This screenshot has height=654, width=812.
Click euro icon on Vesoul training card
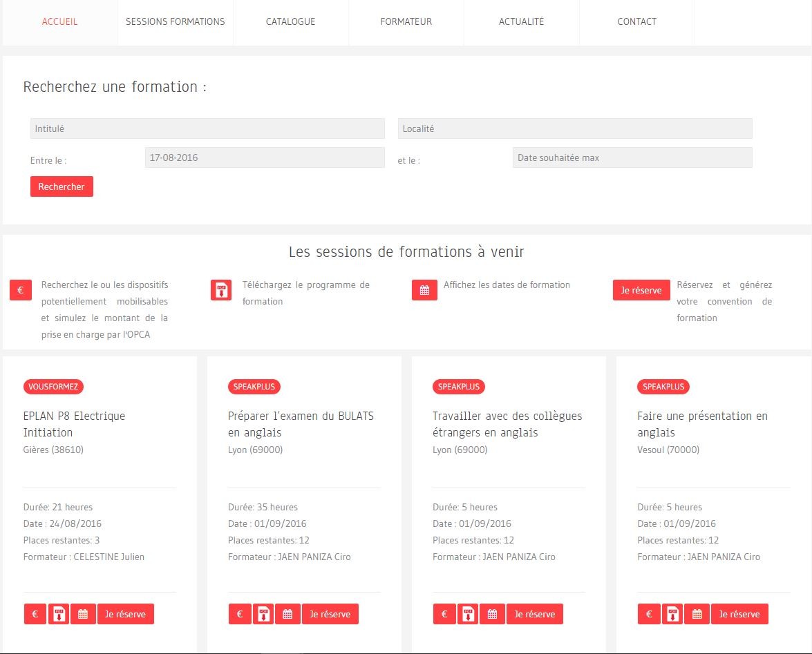coord(649,614)
